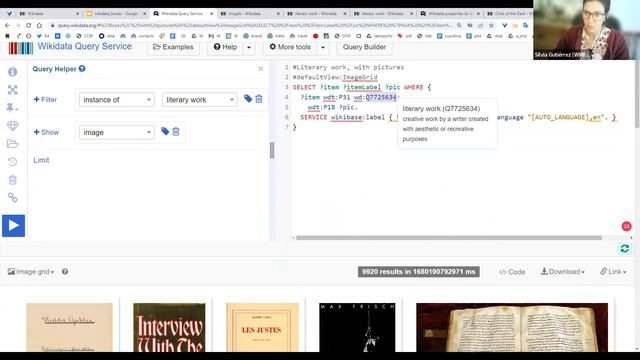Add a new Show variable

tap(46, 132)
